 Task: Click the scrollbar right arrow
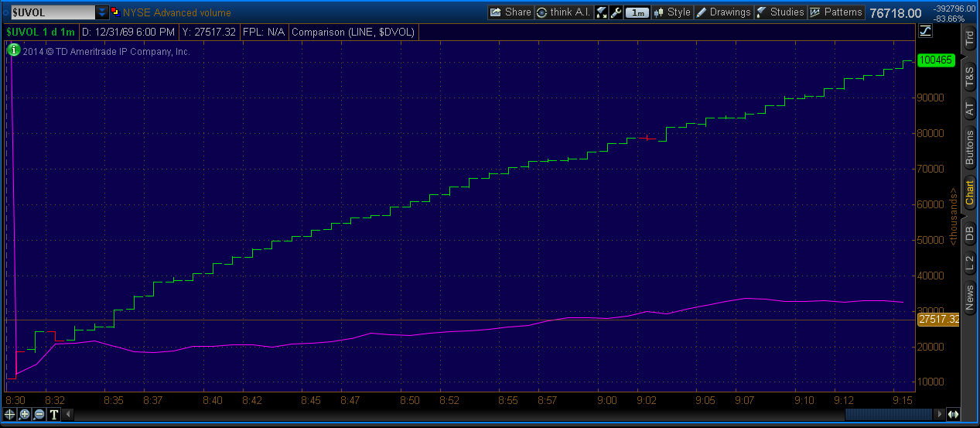tap(940, 414)
